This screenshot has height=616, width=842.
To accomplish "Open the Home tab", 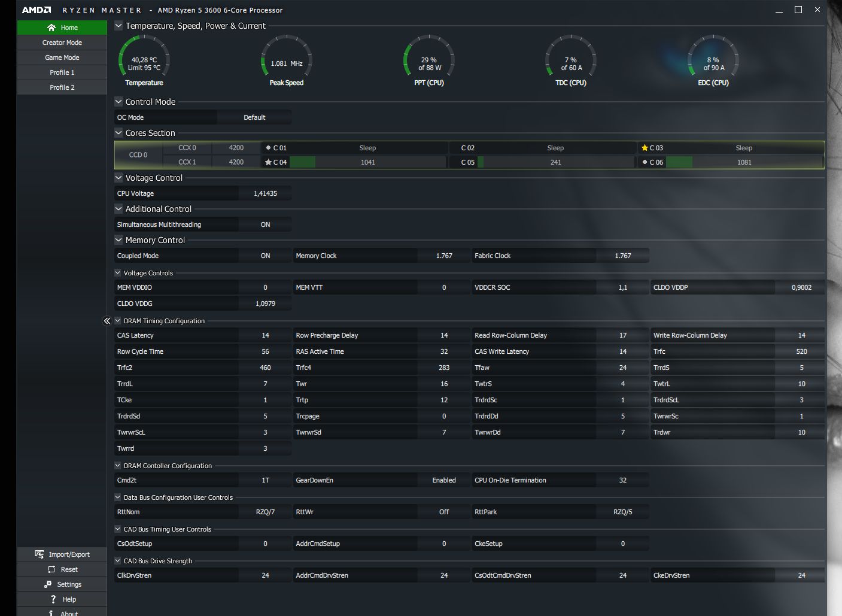I will tap(62, 28).
